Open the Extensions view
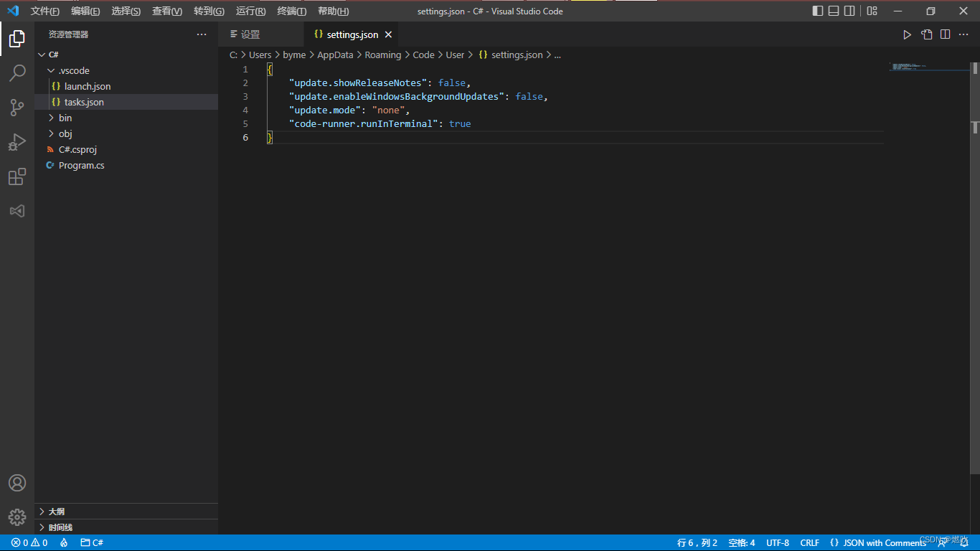 (17, 176)
